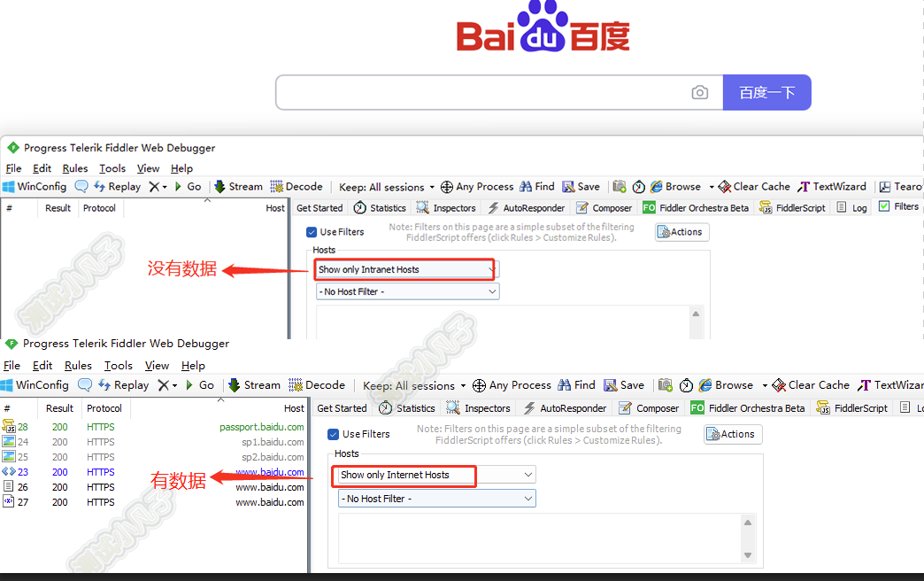Click Find binoculars in upper Fiddler toolbar
The image size is (924, 581).
(x=537, y=186)
